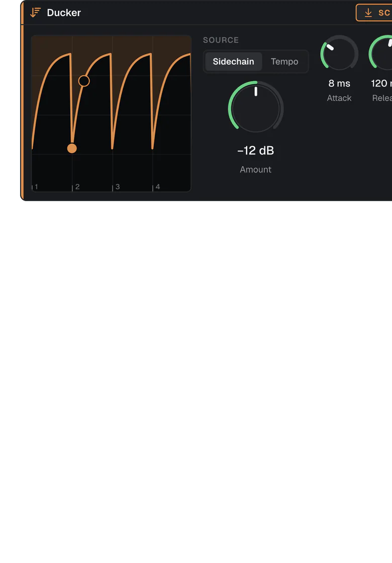Viewport: 392px width, 563px height.
Task: Click the Attack knob
Action: tap(339, 53)
